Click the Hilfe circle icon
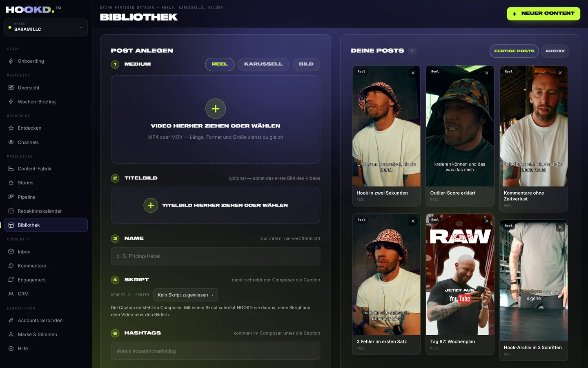This screenshot has width=588, height=368. click(x=11, y=349)
